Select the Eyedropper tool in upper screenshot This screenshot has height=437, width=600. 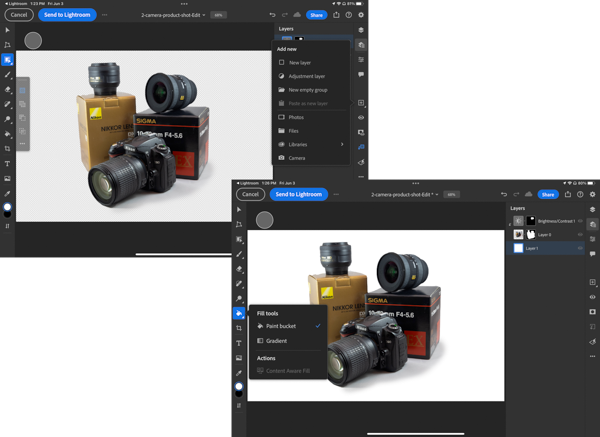[7, 193]
